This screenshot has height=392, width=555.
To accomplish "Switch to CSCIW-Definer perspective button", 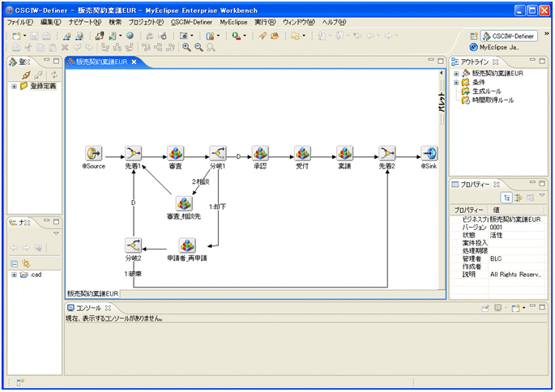I will (510, 36).
